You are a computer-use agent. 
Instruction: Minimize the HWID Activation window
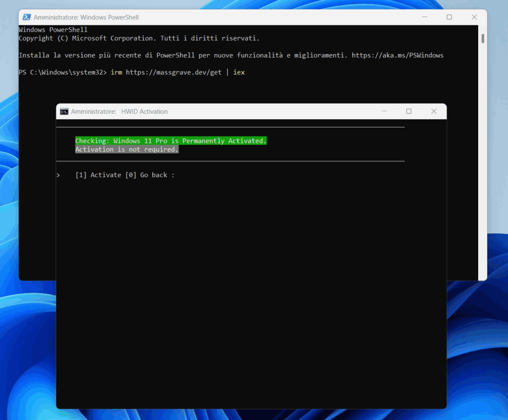tap(384, 111)
